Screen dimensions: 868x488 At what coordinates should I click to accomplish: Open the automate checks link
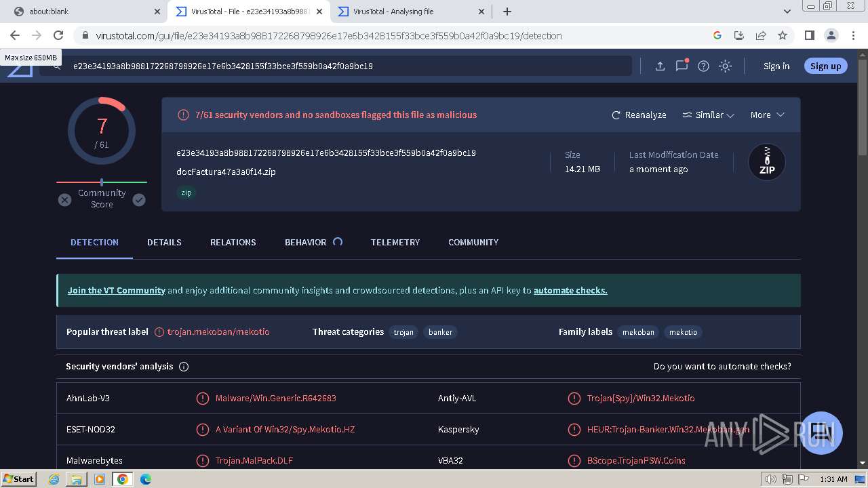570,290
